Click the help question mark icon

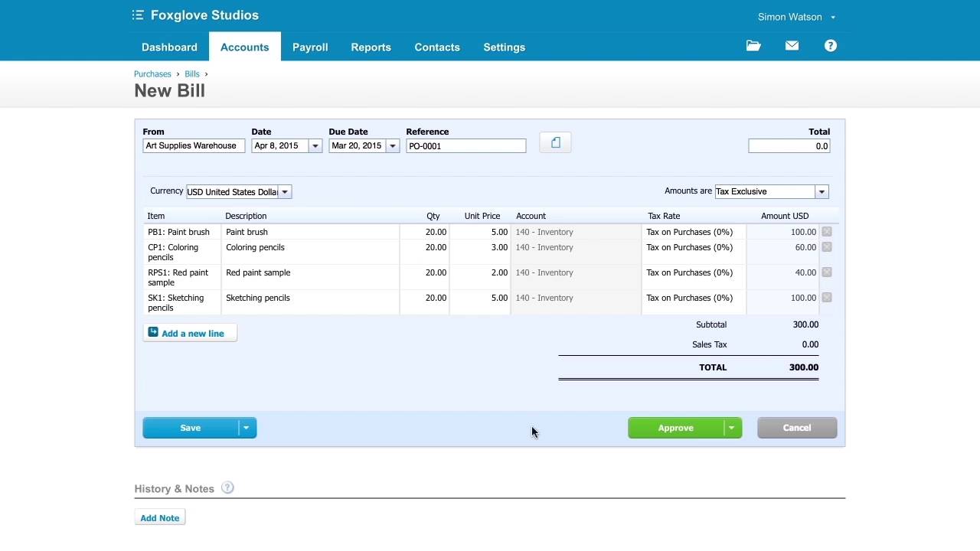click(830, 46)
